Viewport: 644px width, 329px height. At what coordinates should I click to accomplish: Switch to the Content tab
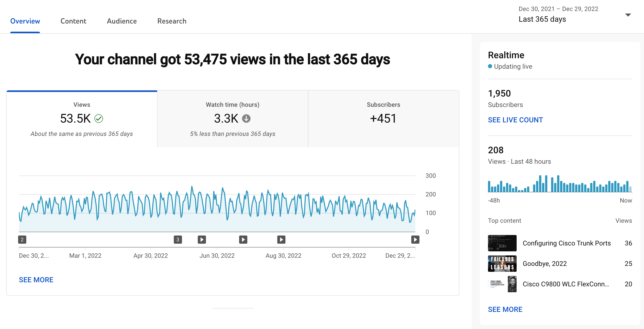73,21
